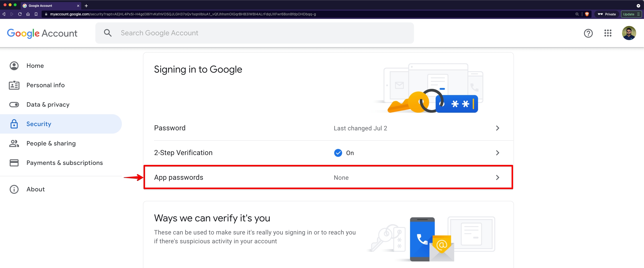The image size is (644, 268).
Task: Click the 2-Step Verification blue checkmark
Action: (338, 153)
